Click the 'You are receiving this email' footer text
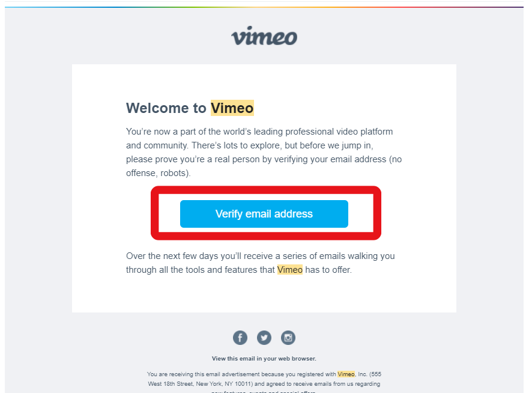 click(x=264, y=374)
